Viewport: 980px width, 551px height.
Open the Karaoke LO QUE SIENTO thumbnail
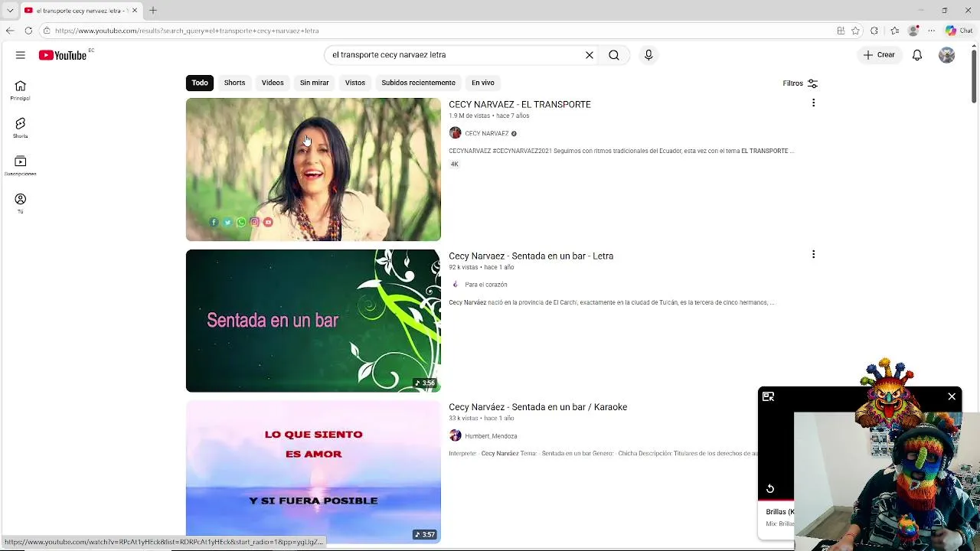(313, 472)
